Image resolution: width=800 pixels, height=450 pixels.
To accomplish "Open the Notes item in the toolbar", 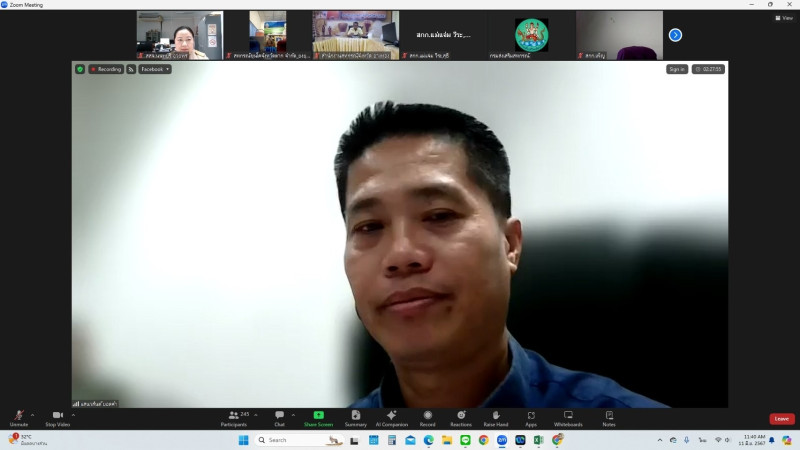I will coord(609,416).
